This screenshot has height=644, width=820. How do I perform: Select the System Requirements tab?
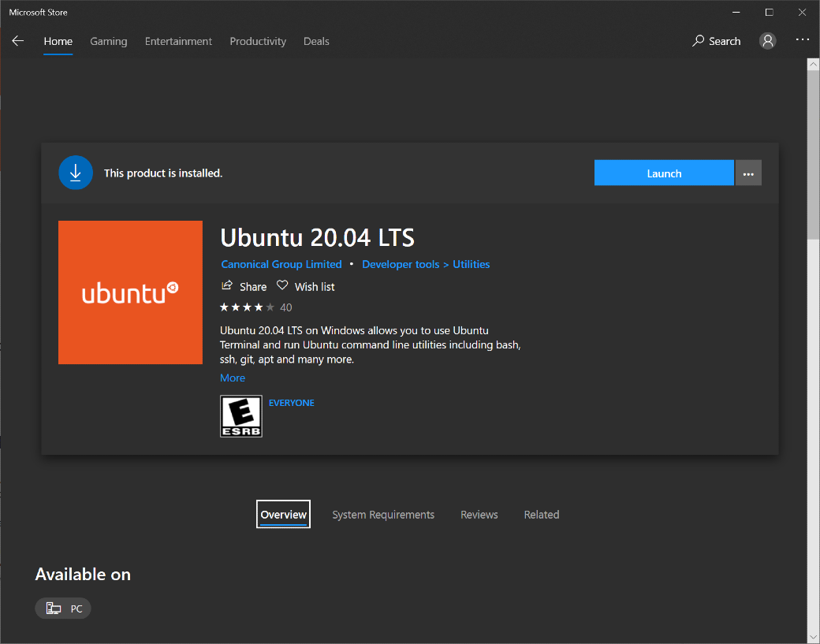coord(383,515)
